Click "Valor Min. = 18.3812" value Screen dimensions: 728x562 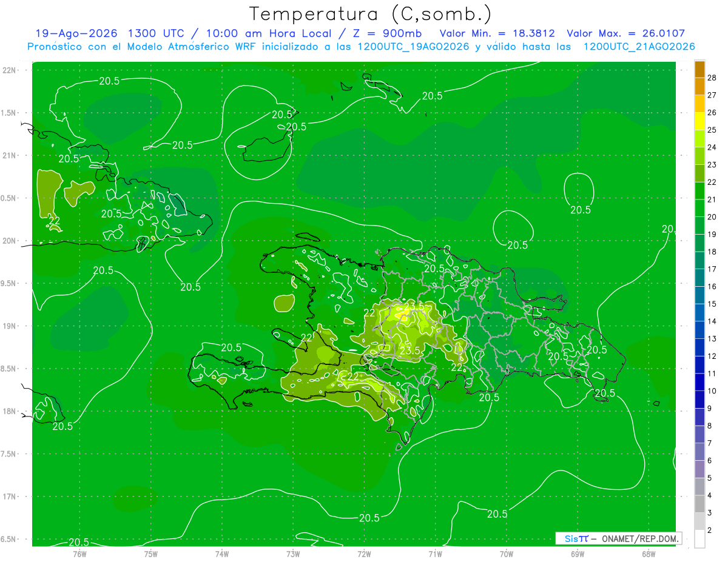tap(497, 33)
